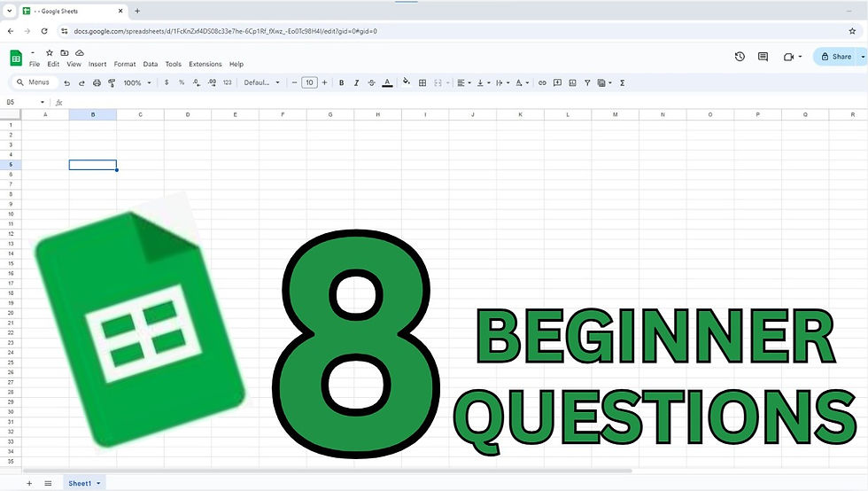Viewport: 868px width, 491px height.
Task: Activate the paint format tool
Action: [112, 82]
